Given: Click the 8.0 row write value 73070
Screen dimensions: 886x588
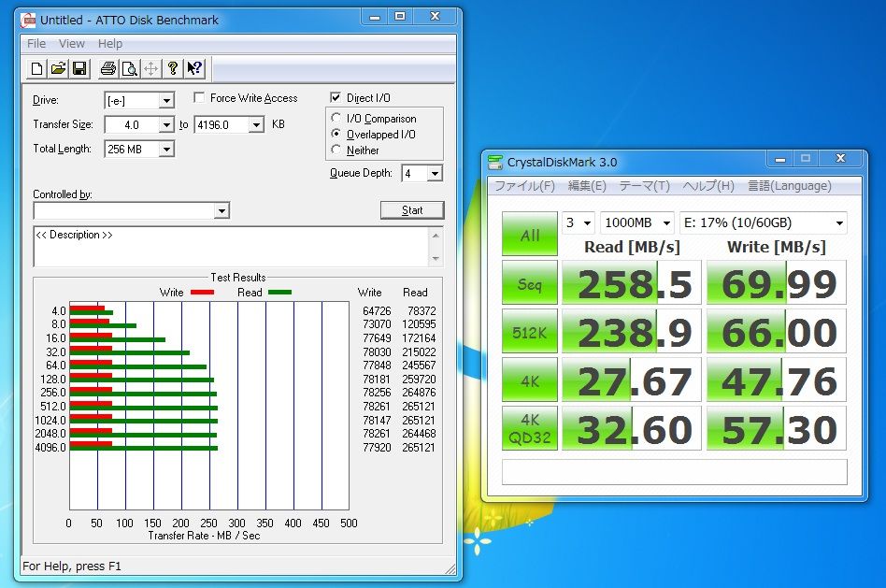Looking at the screenshot, I should pos(377,324).
